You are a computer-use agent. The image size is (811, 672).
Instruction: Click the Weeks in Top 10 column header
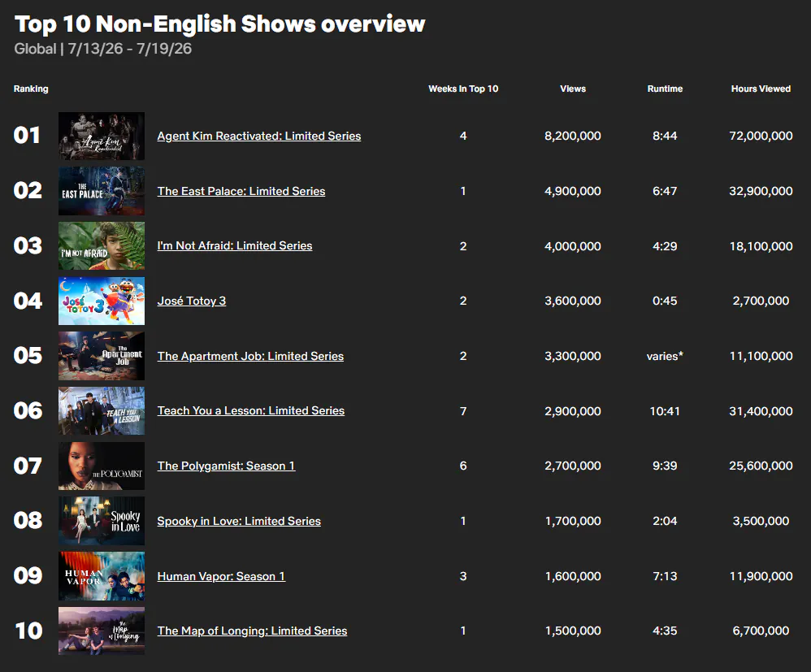463,89
